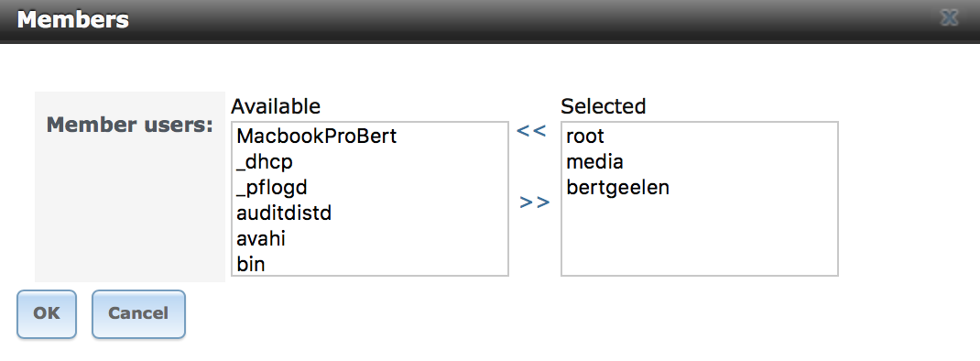Close the Members dialog with X

point(949,18)
